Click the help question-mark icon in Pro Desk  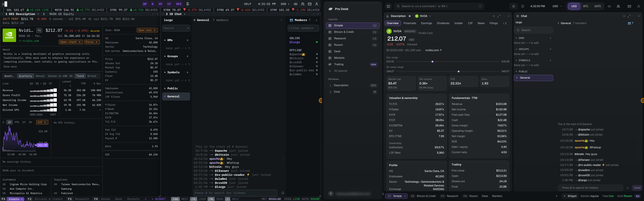point(523,6)
